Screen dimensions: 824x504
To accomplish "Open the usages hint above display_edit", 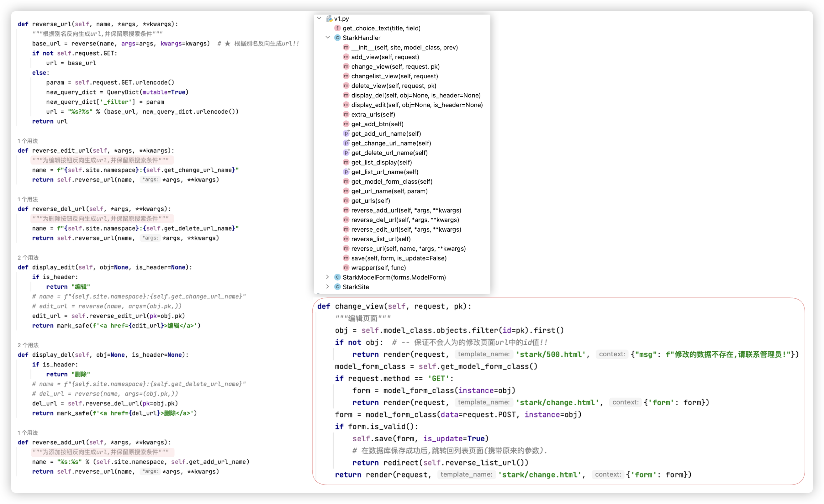I will click(28, 258).
